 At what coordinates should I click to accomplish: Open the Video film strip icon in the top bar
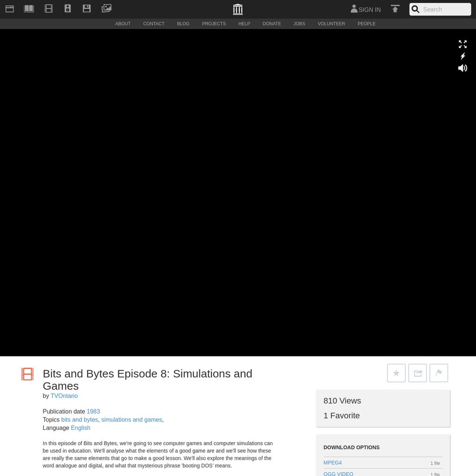point(49,9)
